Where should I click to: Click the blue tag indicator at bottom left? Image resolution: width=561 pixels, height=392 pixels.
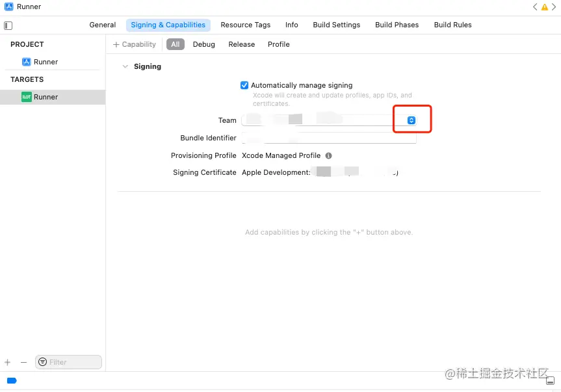12,380
